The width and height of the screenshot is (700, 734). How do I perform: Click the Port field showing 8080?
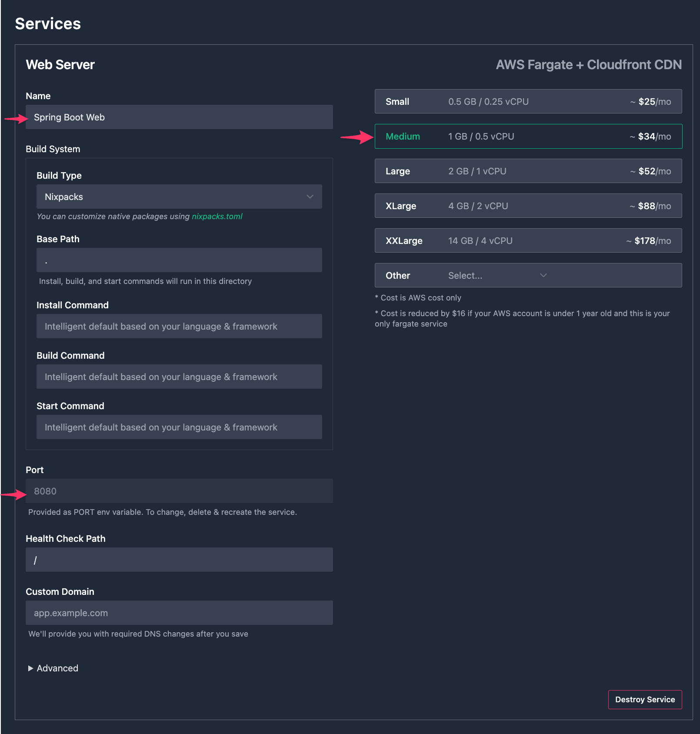(x=179, y=491)
